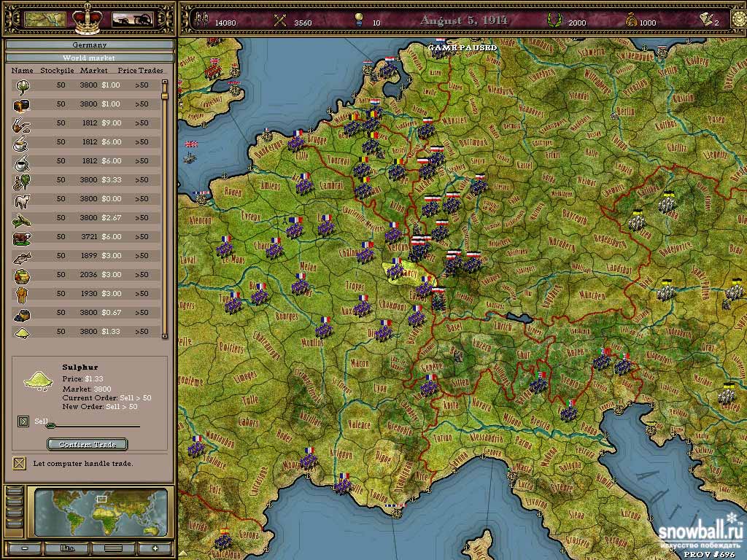Click the commodity list scrollbar down arrow
The width and height of the screenshot is (747, 560).
[x=165, y=335]
